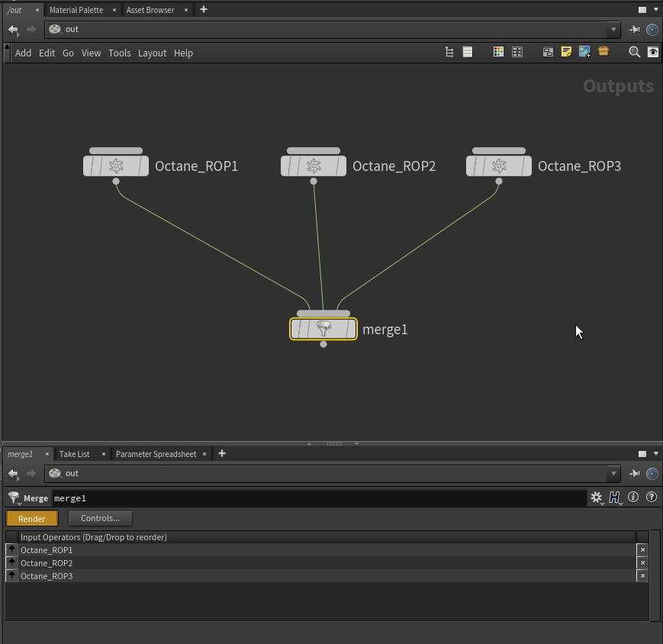
Task: Add new network pane tab
Action: pos(204,9)
